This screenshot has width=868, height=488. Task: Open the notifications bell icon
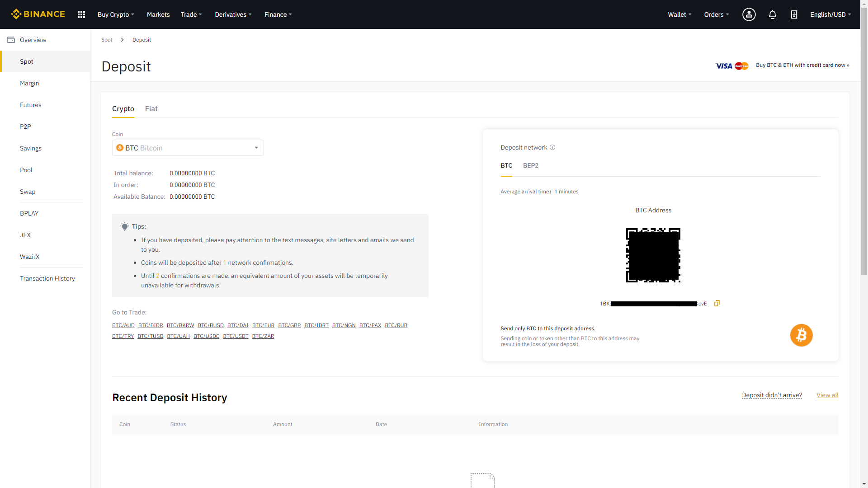(772, 14)
